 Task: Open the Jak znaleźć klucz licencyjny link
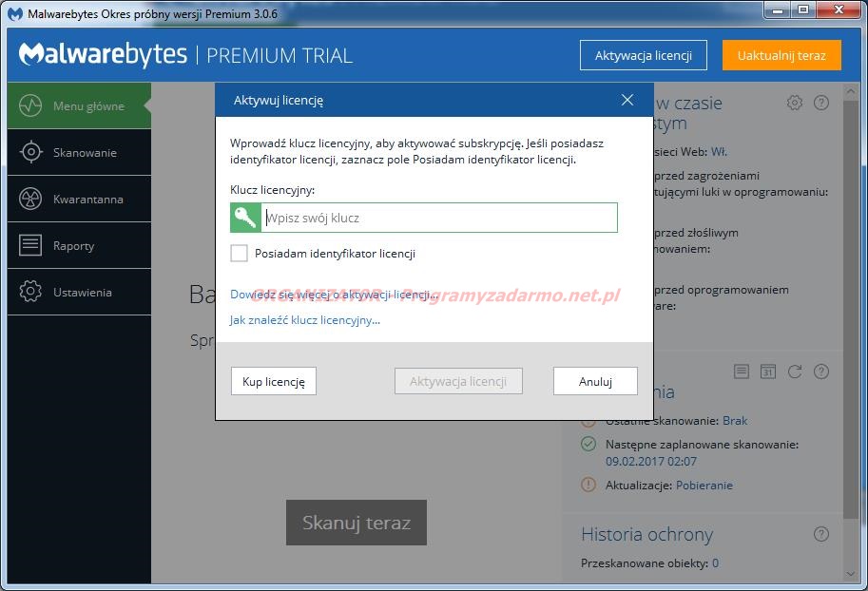pos(304,320)
